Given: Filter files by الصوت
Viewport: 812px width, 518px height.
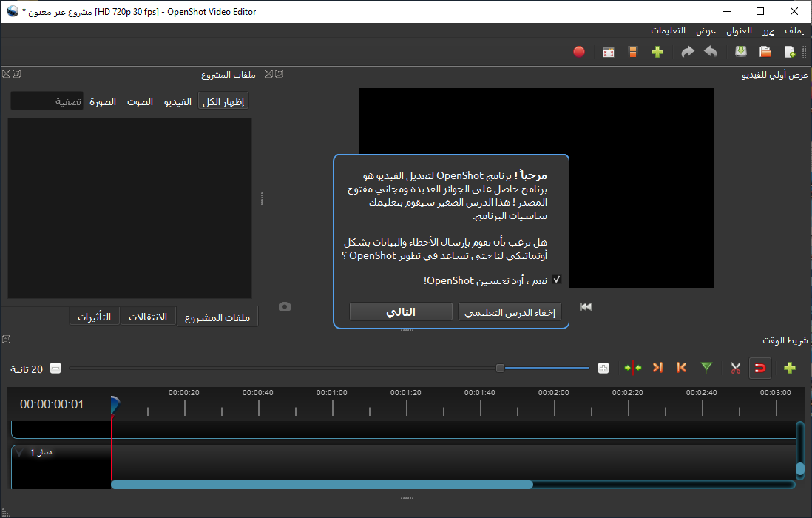Looking at the screenshot, I should click(140, 101).
